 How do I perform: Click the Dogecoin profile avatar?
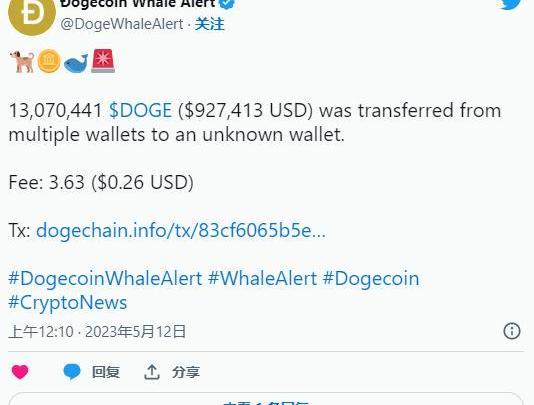(x=32, y=14)
